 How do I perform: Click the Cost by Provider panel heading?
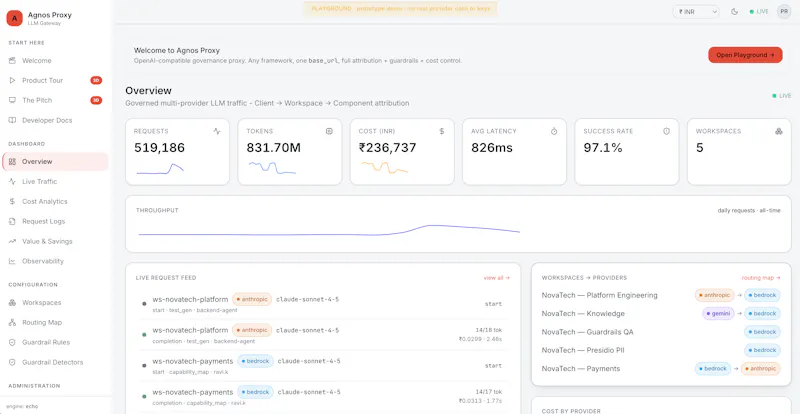[x=571, y=411]
